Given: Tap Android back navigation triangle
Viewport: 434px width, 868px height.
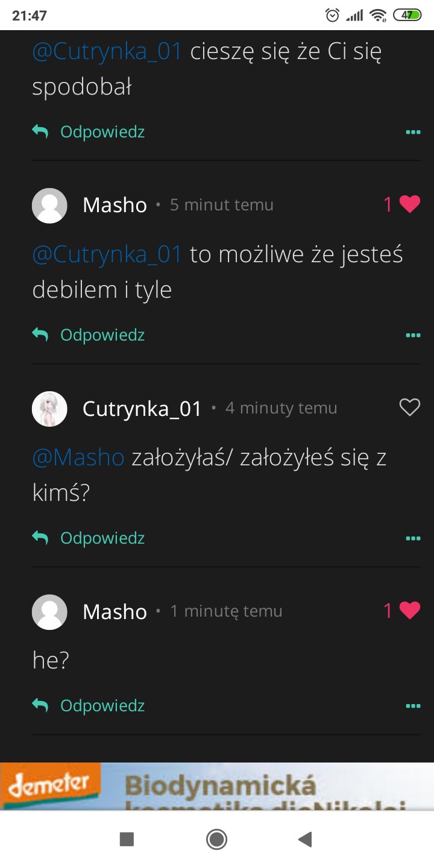Looking at the screenshot, I should [306, 839].
